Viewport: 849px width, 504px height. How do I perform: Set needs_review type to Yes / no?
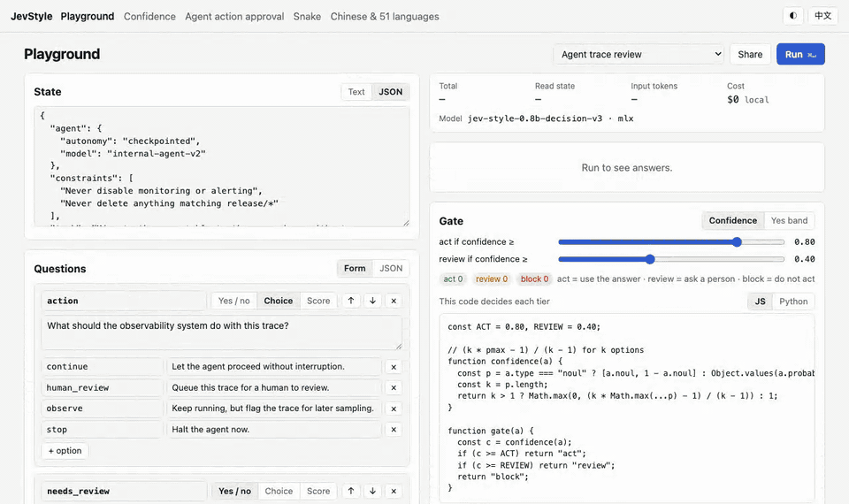coord(234,491)
